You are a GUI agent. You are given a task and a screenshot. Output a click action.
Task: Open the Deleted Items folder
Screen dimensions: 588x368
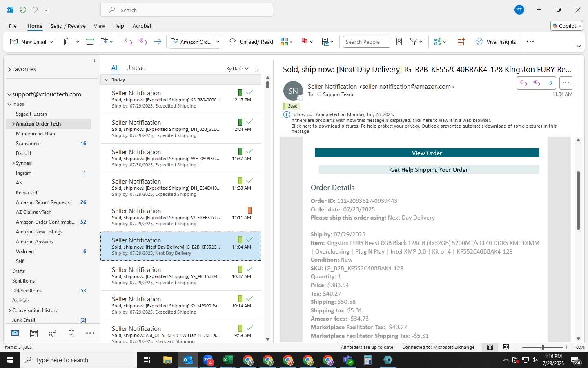(27, 291)
